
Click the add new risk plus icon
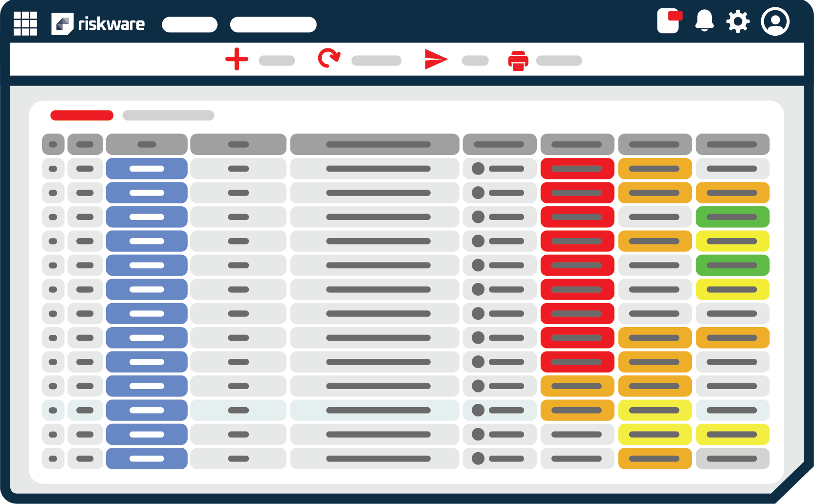(x=237, y=60)
